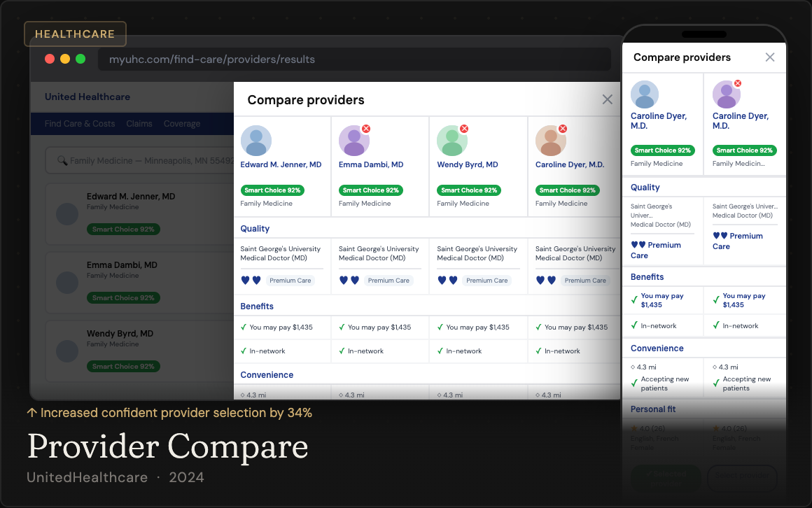Open second Caroline Dyer, M.D. link on mobile
This screenshot has height=508, width=812.
pos(740,120)
